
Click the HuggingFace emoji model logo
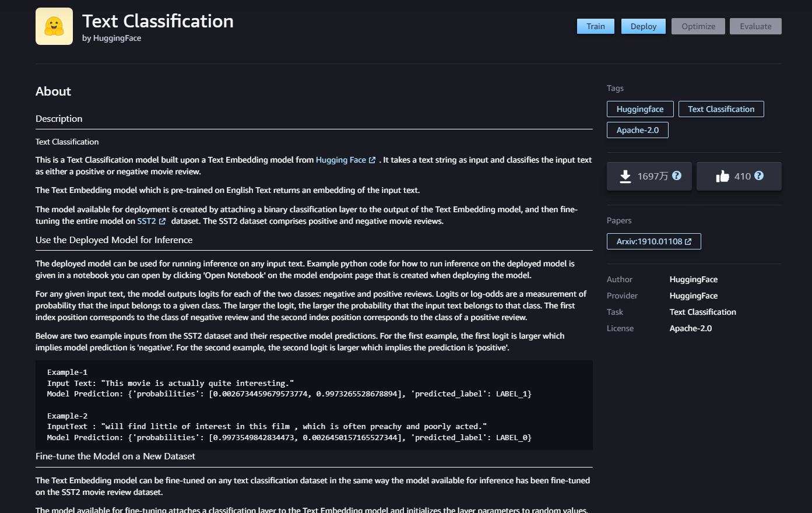pos(54,26)
